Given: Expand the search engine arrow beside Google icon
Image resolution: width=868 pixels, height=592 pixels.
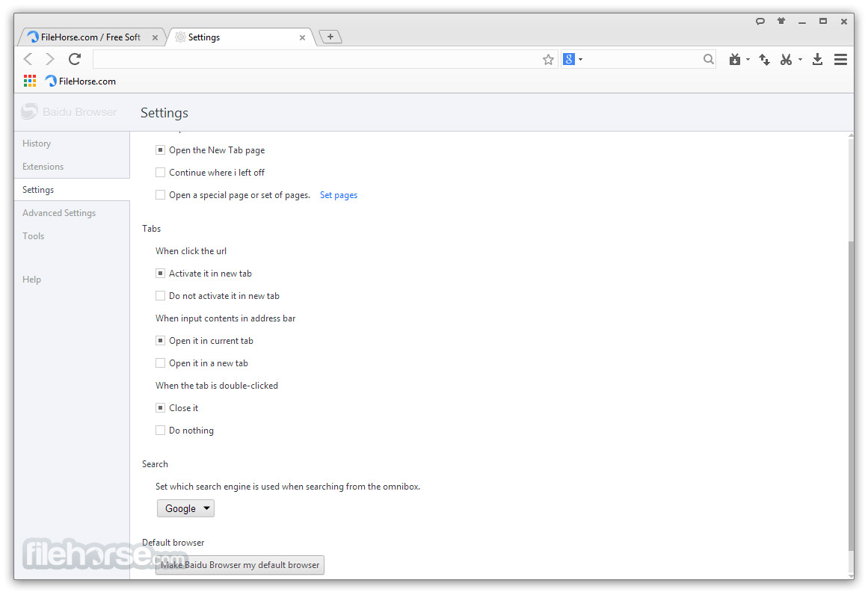Looking at the screenshot, I should [580, 59].
